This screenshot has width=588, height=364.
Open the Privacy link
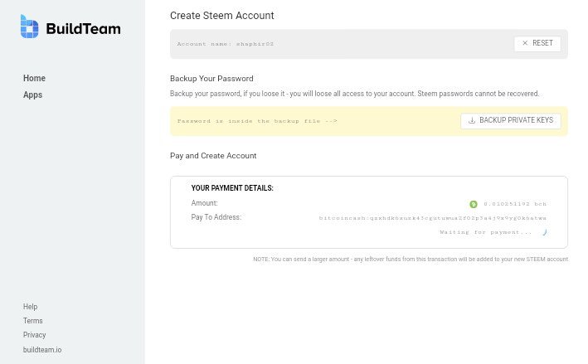coord(34,335)
